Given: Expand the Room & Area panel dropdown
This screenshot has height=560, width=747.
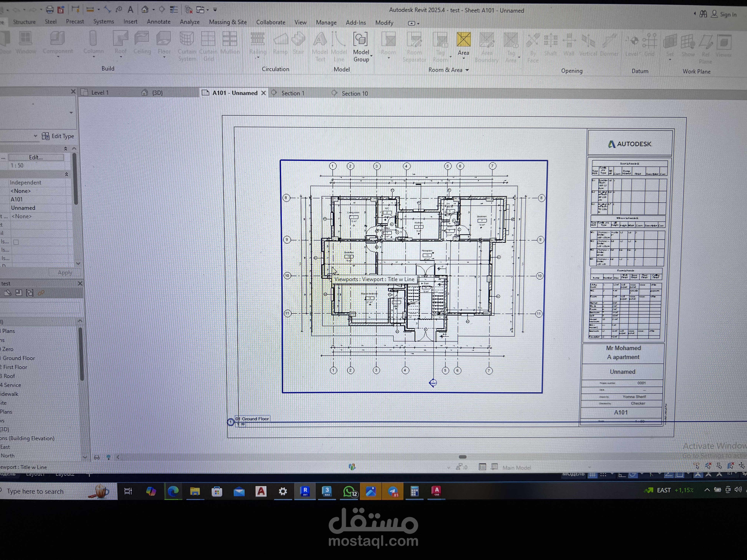Looking at the screenshot, I should click(467, 70).
